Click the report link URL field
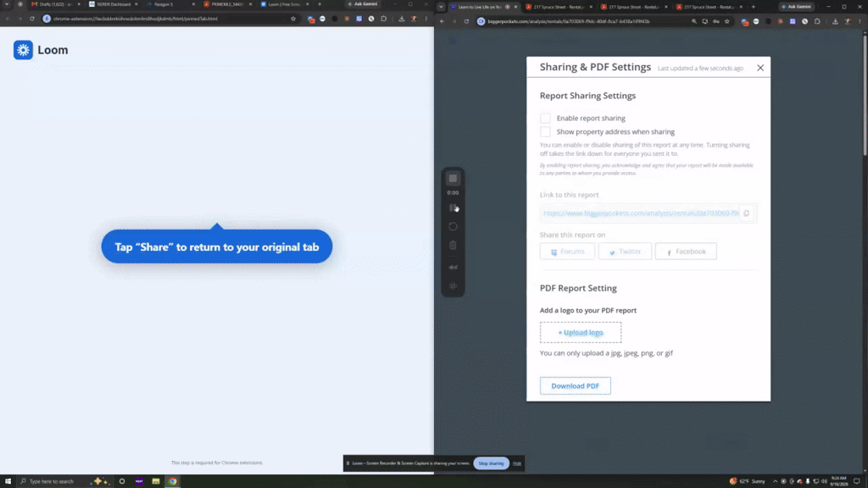This screenshot has height=488, width=868. [641, 213]
